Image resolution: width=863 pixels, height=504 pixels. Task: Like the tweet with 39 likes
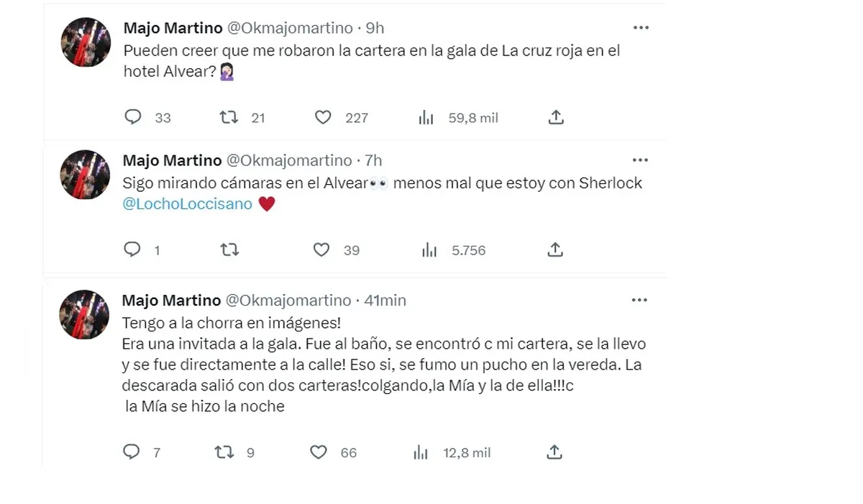tap(321, 249)
